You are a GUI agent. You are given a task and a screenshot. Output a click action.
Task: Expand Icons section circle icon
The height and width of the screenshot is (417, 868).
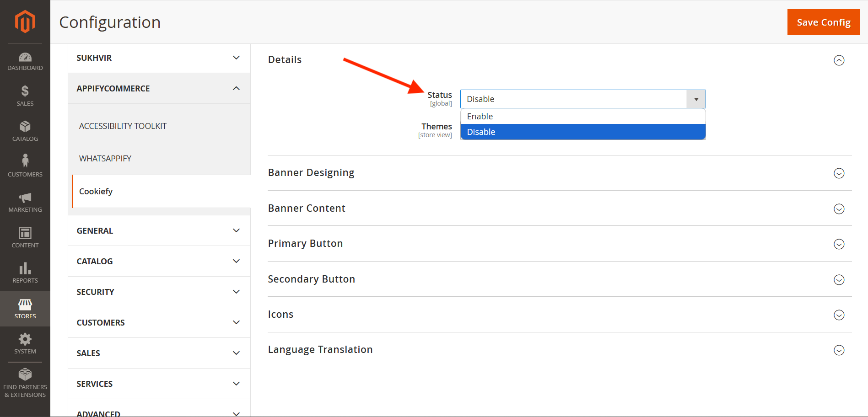[x=839, y=315]
